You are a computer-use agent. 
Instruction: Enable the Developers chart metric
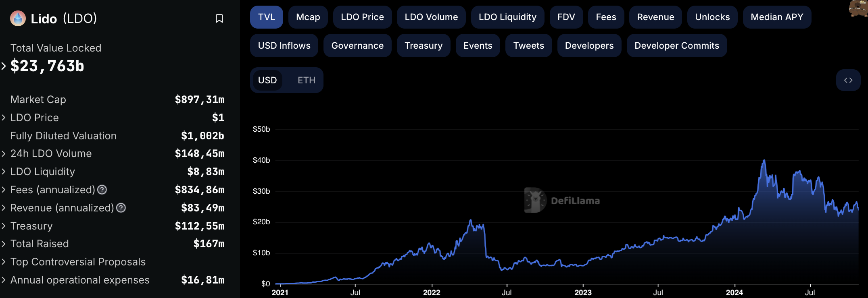[x=589, y=46]
